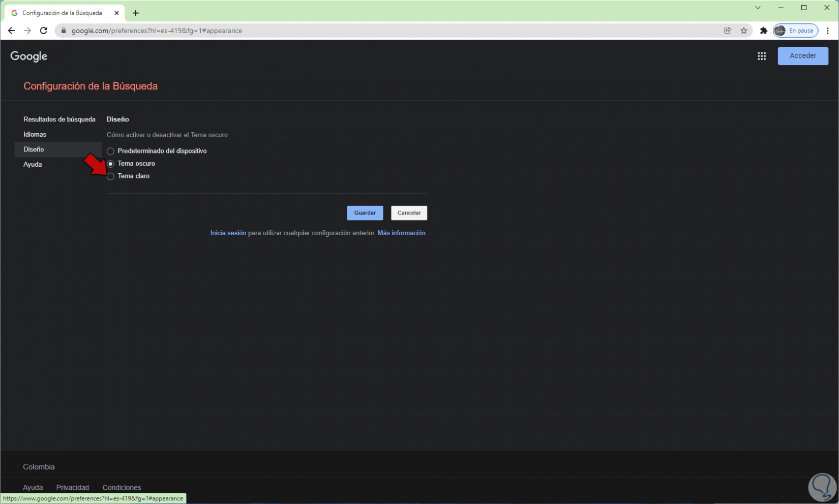
Task: Open the En pausa profile button
Action: click(x=796, y=30)
